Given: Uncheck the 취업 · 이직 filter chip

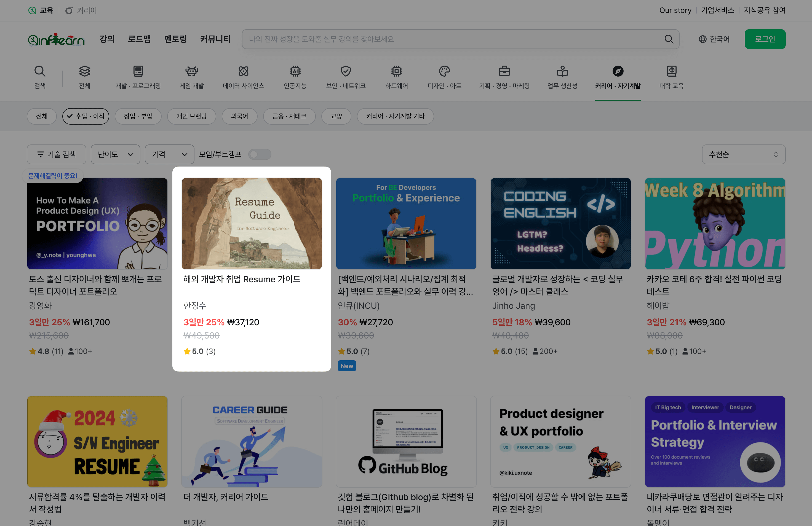Looking at the screenshot, I should click(x=86, y=116).
